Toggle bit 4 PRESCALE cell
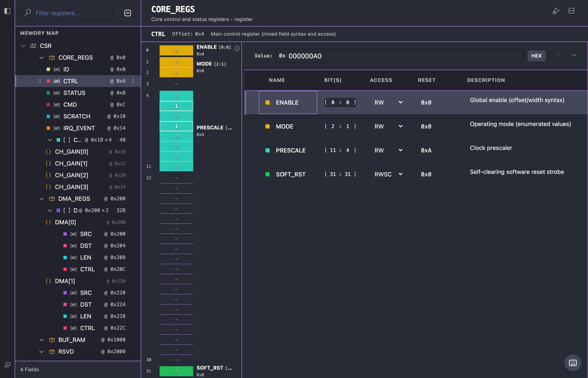Image resolution: width=588 pixels, height=378 pixels. pos(176,96)
